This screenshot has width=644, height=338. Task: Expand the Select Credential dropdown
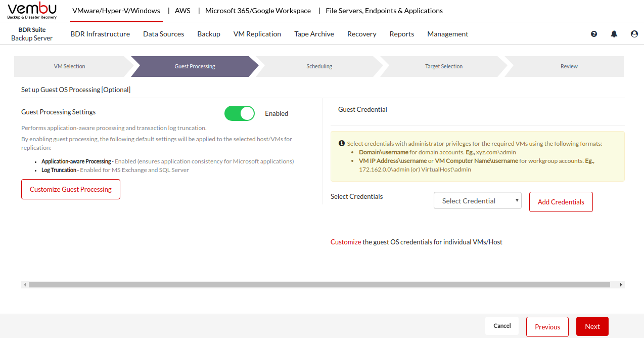click(477, 201)
